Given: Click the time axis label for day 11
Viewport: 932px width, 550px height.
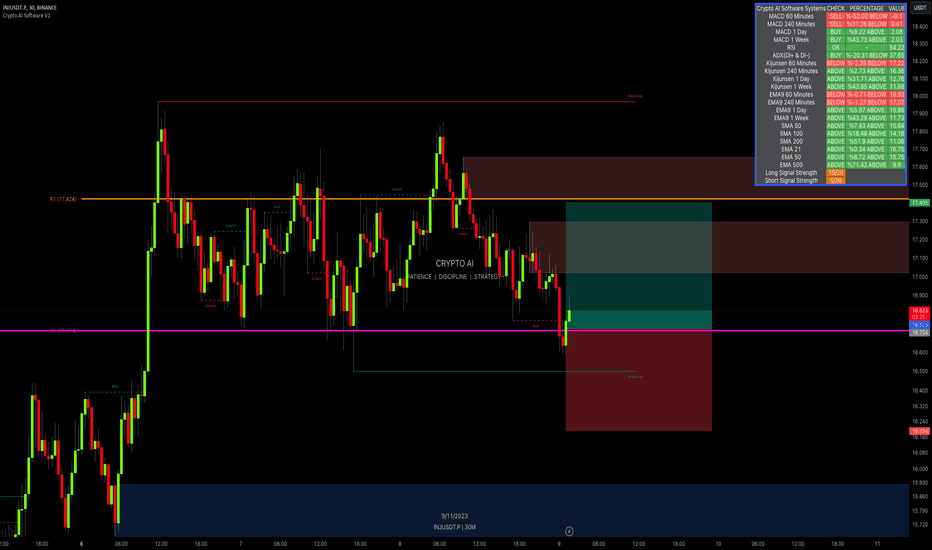Looking at the screenshot, I should click(x=877, y=543).
